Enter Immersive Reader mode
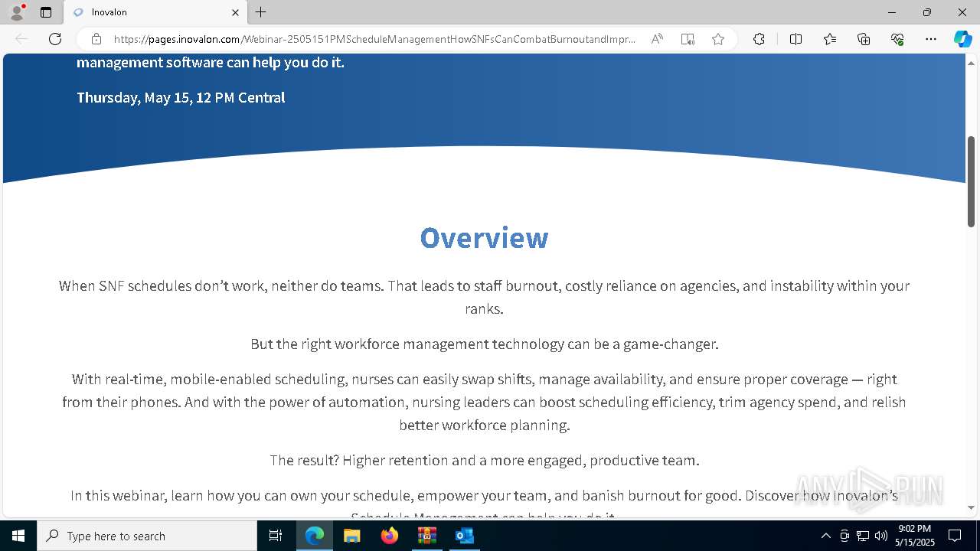This screenshot has width=980, height=551. click(688, 39)
